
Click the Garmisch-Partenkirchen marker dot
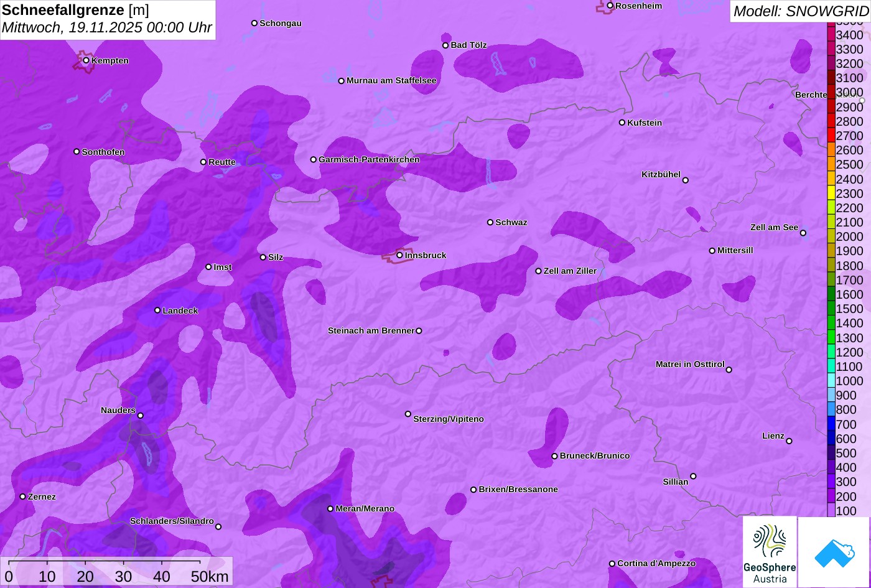pyautogui.click(x=314, y=160)
